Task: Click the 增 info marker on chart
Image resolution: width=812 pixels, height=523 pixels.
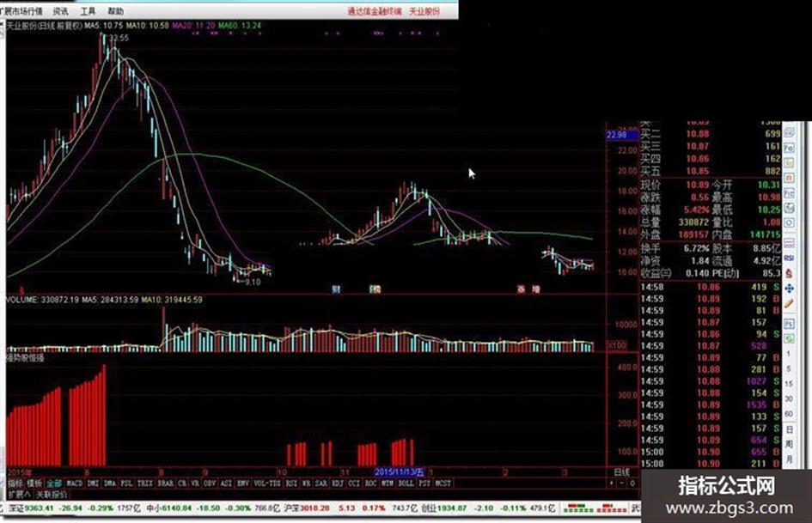Action: (535, 289)
